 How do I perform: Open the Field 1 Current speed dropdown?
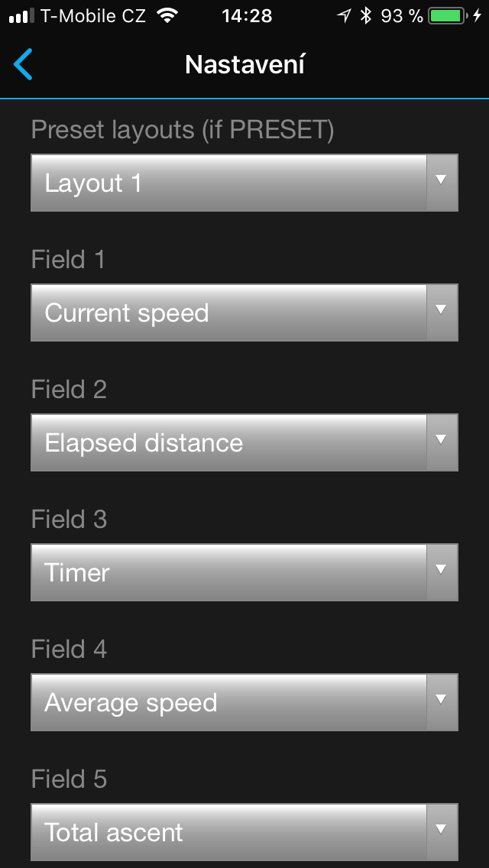229,313
